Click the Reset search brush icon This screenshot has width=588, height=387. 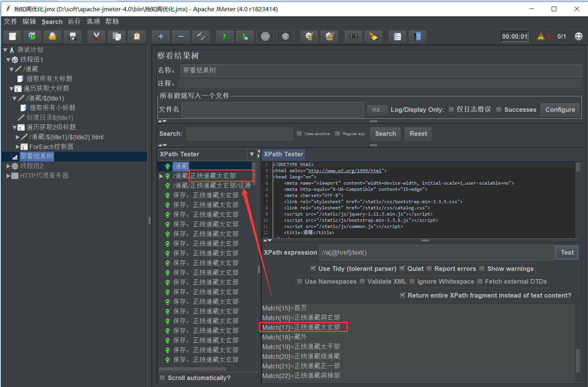373,36
